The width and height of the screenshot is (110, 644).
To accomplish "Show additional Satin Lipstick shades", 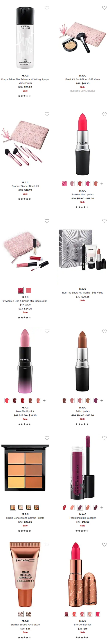I will pos(102,400).
